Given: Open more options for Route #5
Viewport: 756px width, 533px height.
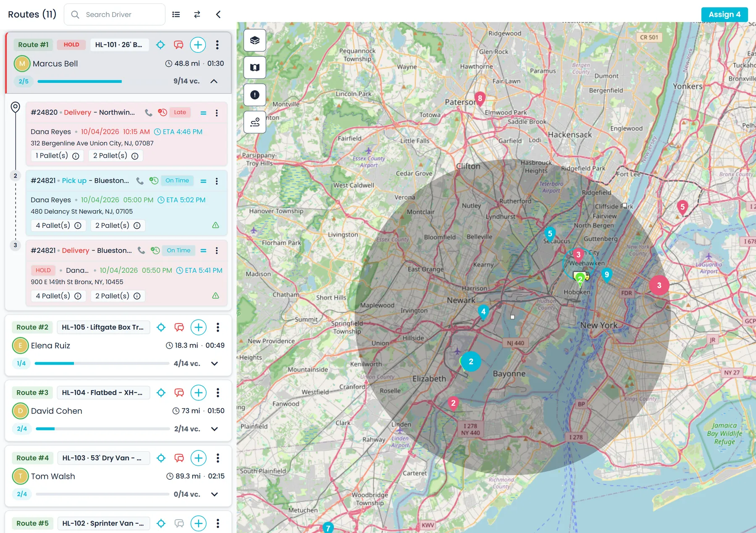Looking at the screenshot, I should tap(218, 523).
